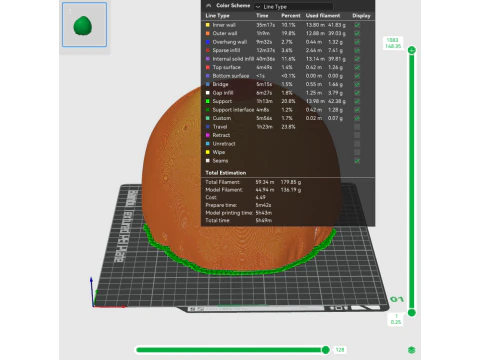Click the 'Display' column header

(x=361, y=16)
